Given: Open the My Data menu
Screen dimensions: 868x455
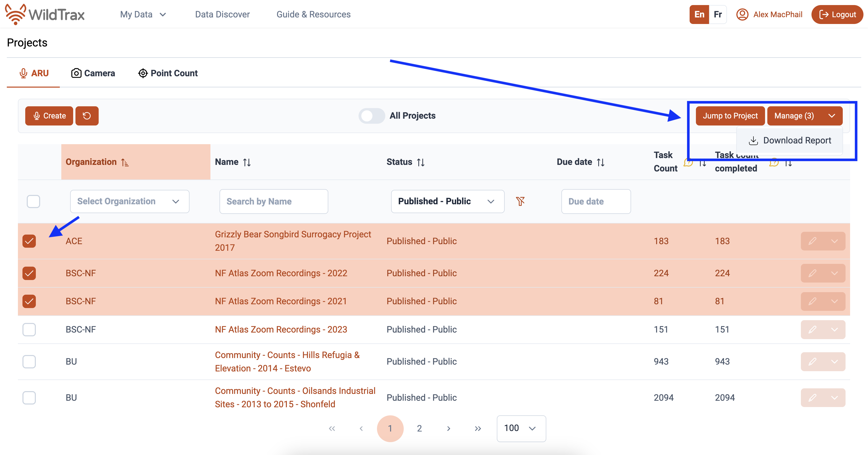Looking at the screenshot, I should [143, 14].
